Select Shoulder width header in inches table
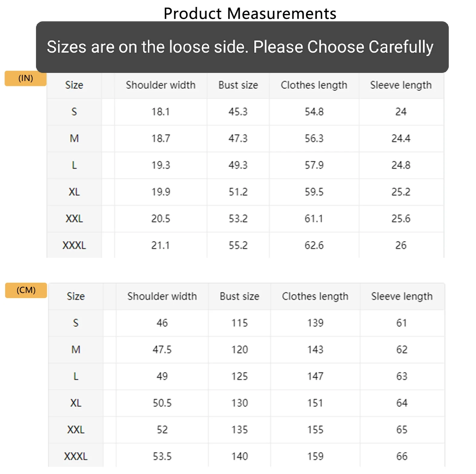The image size is (476, 474). tap(161, 85)
